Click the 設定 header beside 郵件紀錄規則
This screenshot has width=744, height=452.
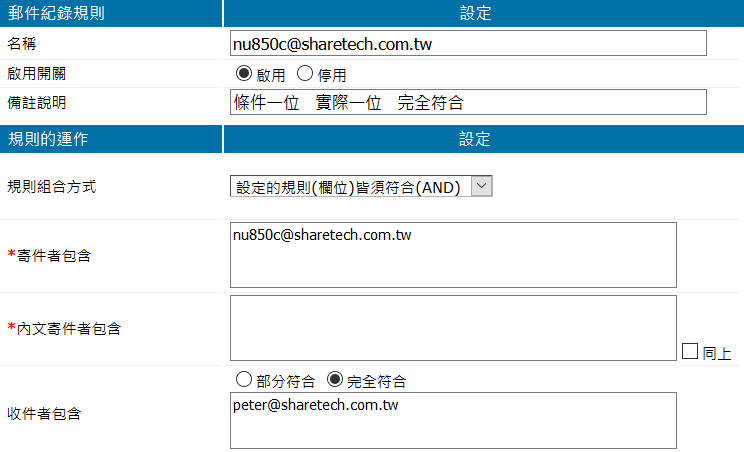(x=475, y=14)
